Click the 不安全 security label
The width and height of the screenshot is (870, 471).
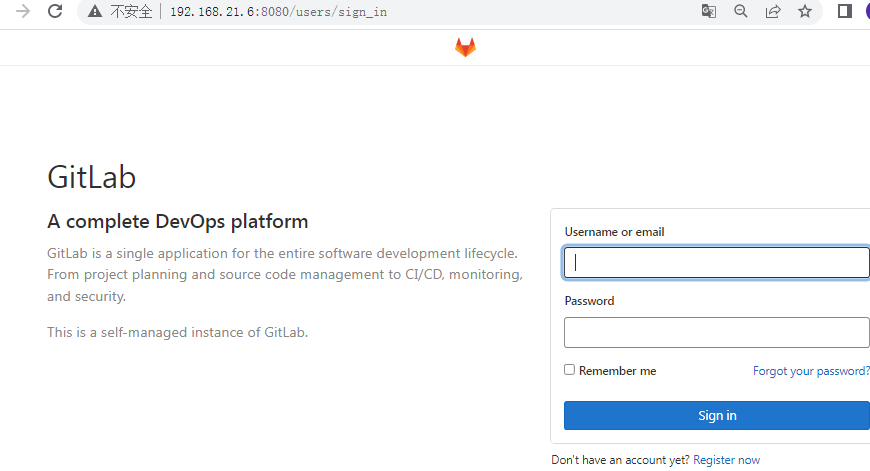pyautogui.click(x=131, y=11)
